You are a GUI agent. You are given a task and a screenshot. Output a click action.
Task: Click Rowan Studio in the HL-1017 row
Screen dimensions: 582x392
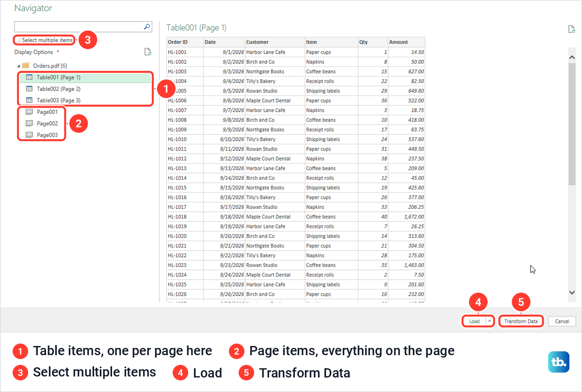(x=275, y=207)
